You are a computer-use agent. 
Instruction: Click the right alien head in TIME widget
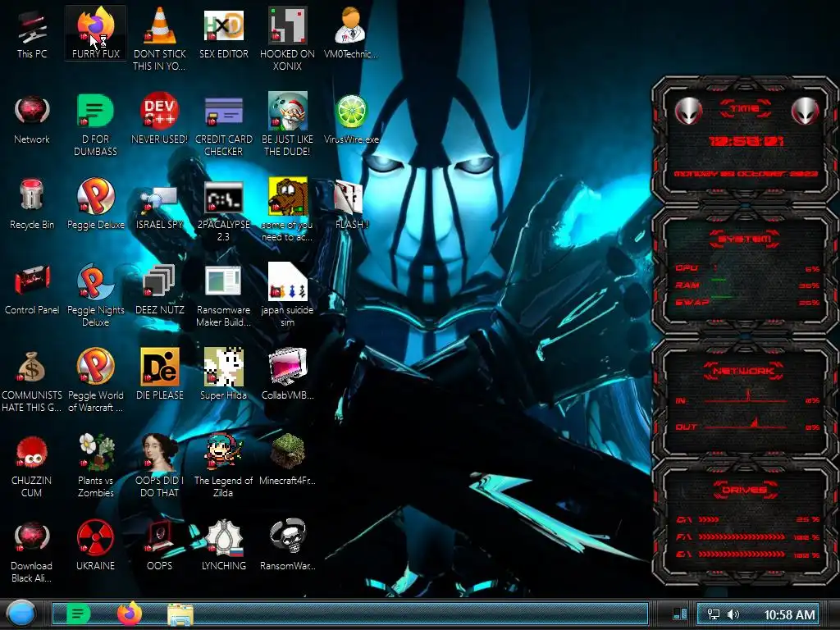click(x=806, y=112)
